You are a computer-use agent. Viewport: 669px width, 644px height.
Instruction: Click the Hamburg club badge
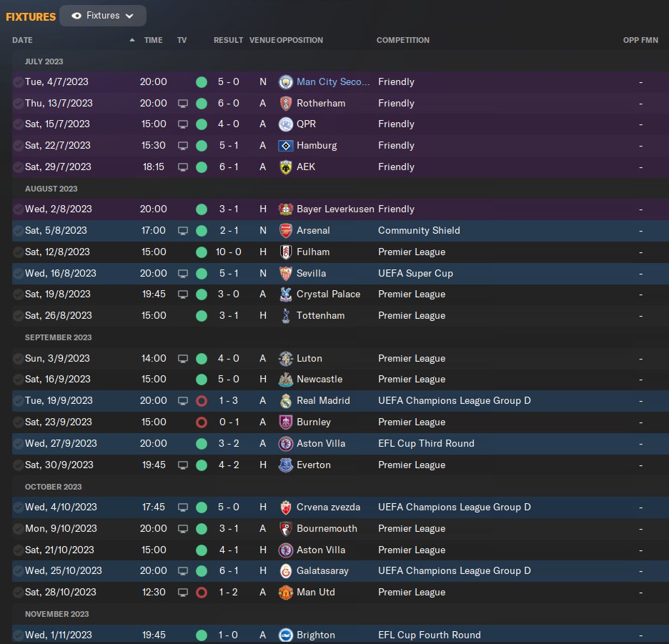pyautogui.click(x=285, y=146)
